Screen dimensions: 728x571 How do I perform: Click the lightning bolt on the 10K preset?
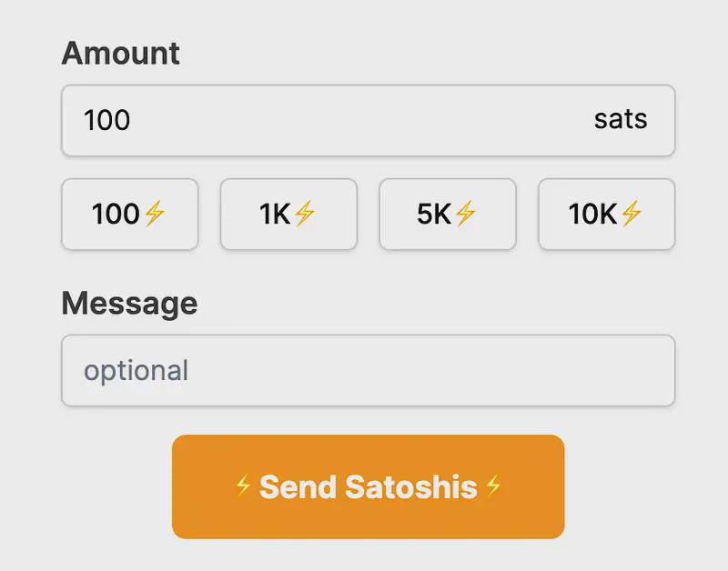coord(632,215)
